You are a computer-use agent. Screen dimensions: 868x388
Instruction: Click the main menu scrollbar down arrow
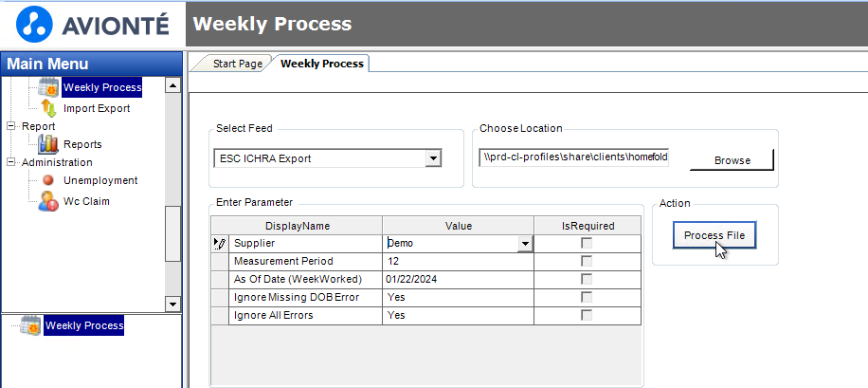pos(173,305)
